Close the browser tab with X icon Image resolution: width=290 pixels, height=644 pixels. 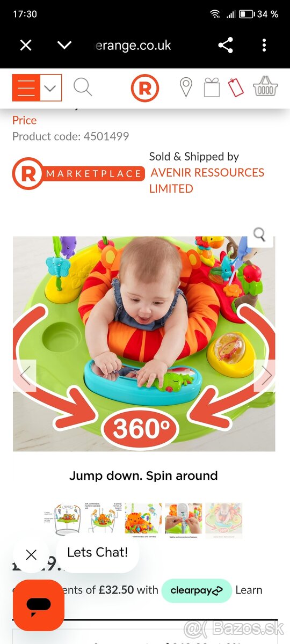[x=26, y=45]
